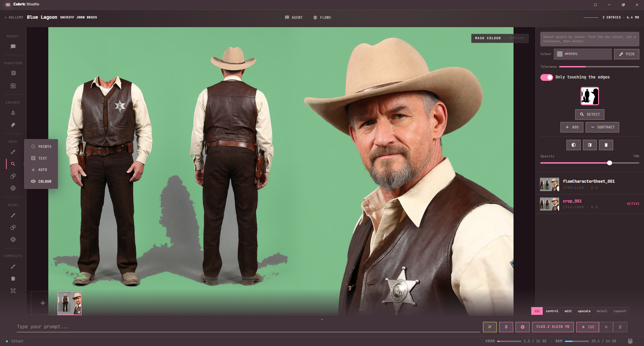Open the Prompt chat bubble tool
The width and height of the screenshot is (644, 346).
click(x=13, y=47)
